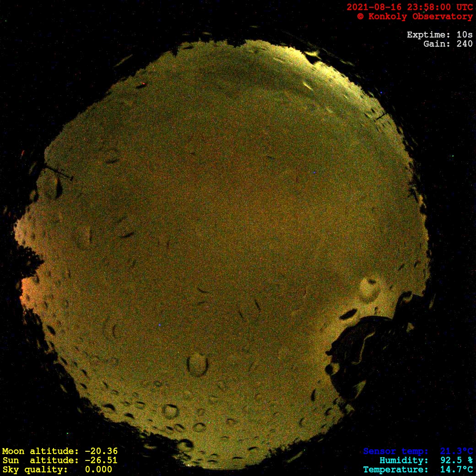Click the Sensor temp 21.3°C reading
476x476 pixels.
(x=418, y=451)
